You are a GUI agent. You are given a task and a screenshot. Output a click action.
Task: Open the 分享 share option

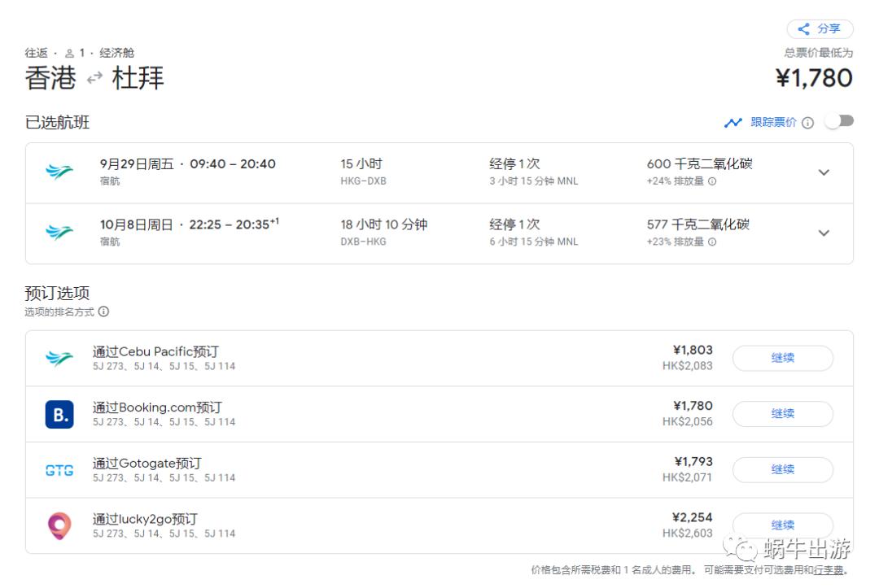coord(820,28)
